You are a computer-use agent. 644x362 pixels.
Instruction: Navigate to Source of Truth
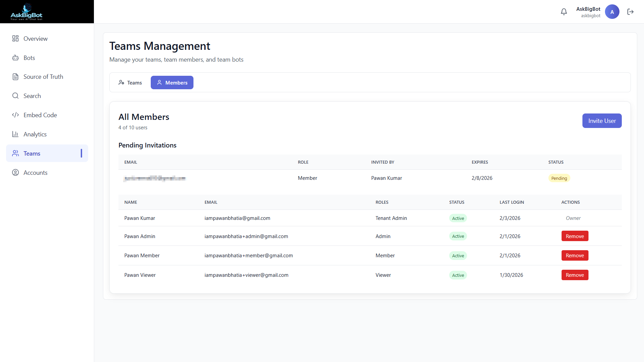pos(47,77)
